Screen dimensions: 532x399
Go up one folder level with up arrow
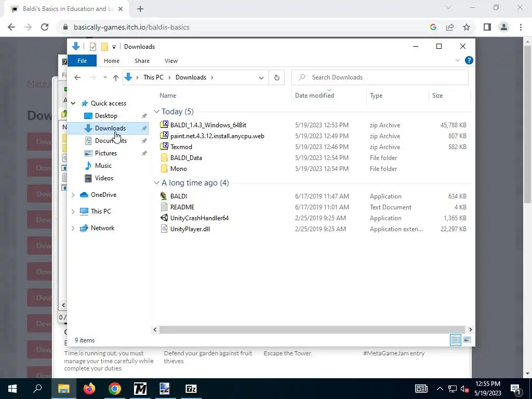pyautogui.click(x=116, y=78)
